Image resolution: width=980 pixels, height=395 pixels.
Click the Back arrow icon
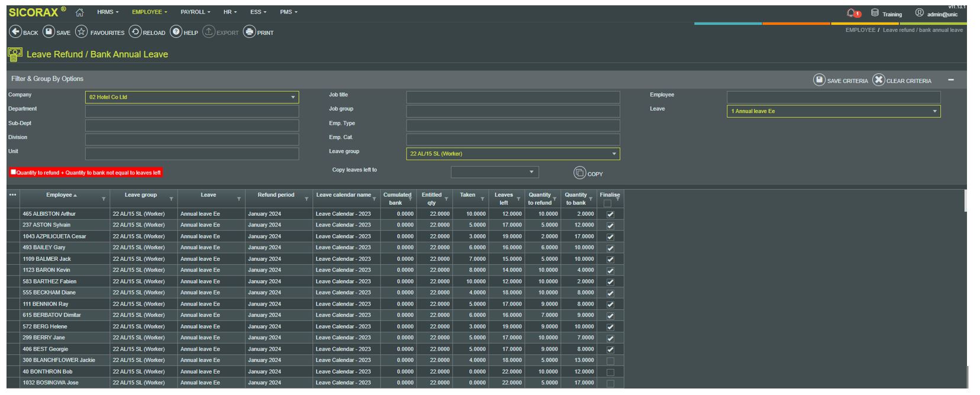(x=15, y=32)
